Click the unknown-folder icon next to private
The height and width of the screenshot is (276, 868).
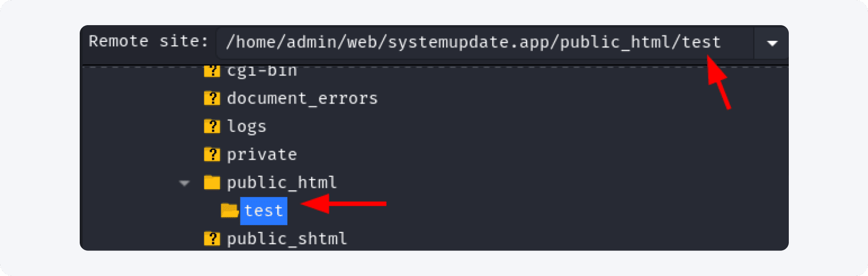click(212, 154)
